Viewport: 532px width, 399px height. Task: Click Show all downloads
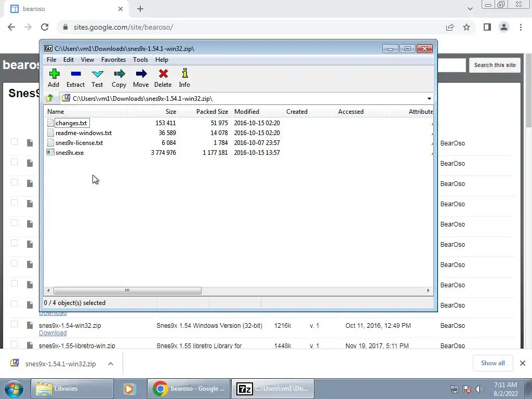click(493, 363)
